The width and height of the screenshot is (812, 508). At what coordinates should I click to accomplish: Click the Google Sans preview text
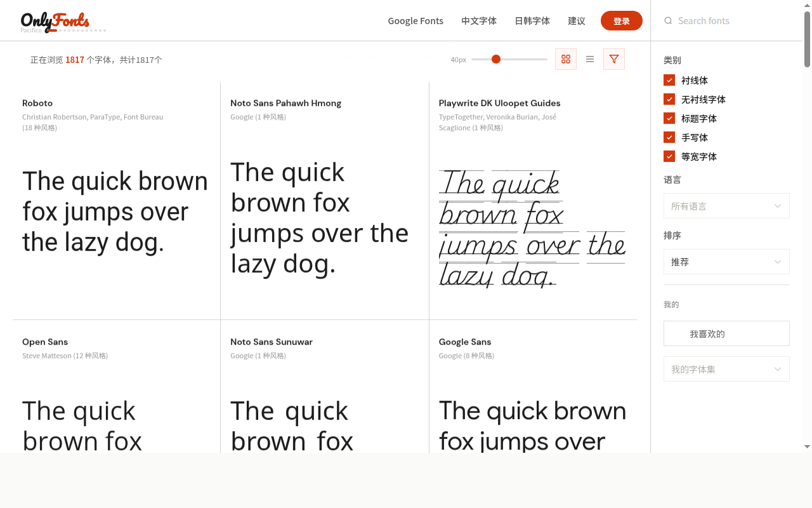pos(533,425)
